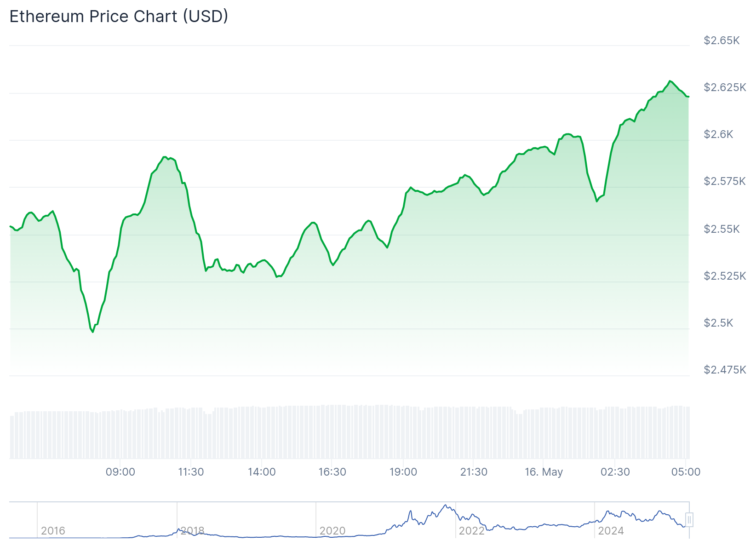Click the $2.575K price axis label

(x=725, y=181)
